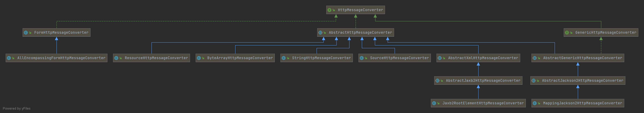Select the AbstractJaxb2HttpMessageConverter node label

483,80
